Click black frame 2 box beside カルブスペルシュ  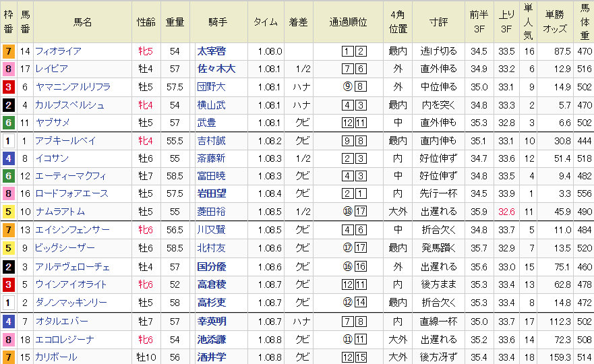pos(8,104)
